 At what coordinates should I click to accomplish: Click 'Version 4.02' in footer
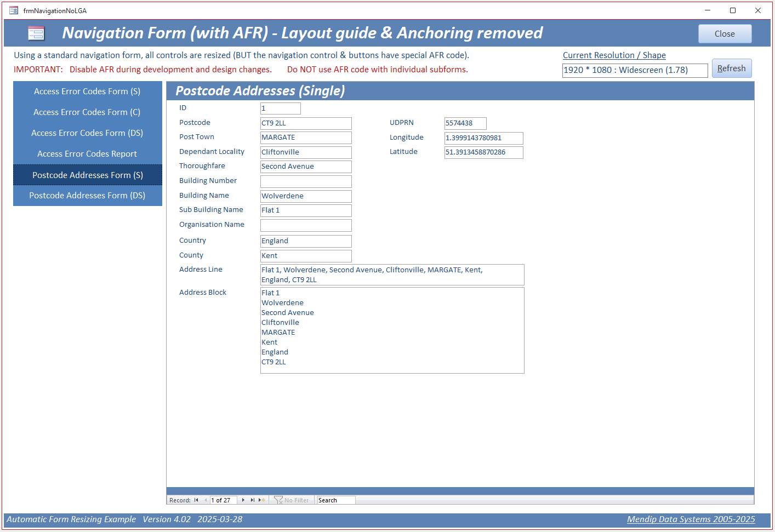167,519
